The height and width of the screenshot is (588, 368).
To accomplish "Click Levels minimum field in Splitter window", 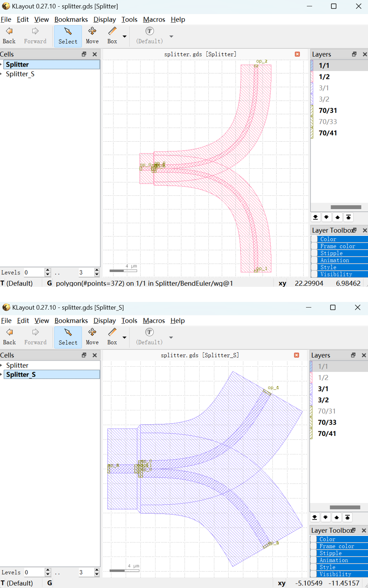I will (34, 272).
